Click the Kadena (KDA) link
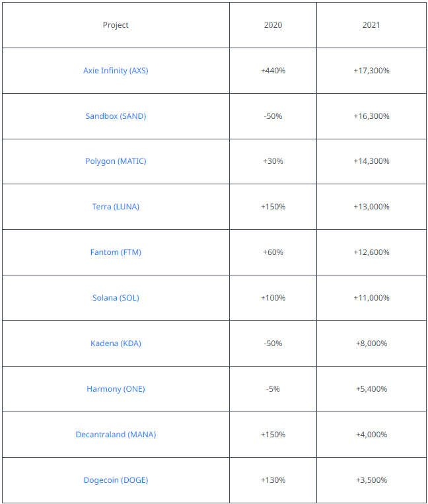The image size is (428, 504). (x=116, y=343)
